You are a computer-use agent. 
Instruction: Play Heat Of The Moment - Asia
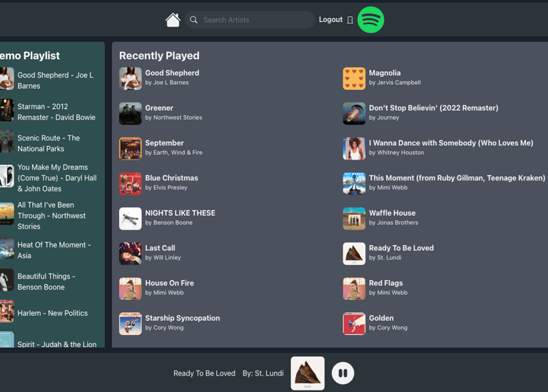(54, 250)
